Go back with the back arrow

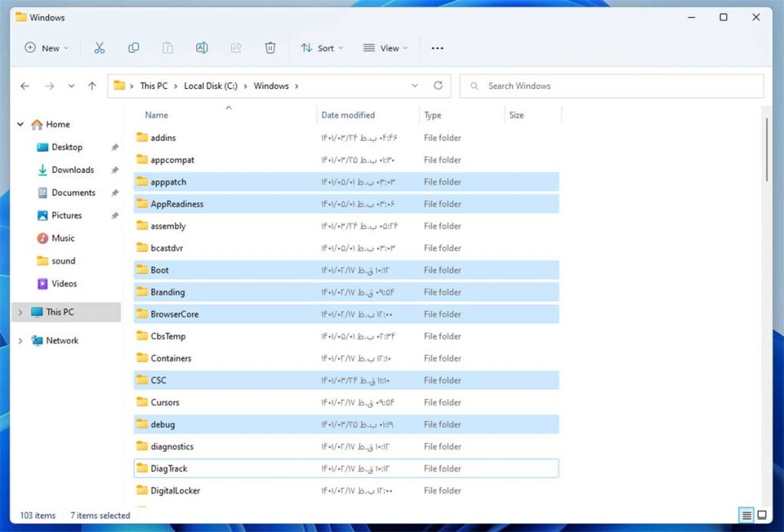(x=25, y=86)
